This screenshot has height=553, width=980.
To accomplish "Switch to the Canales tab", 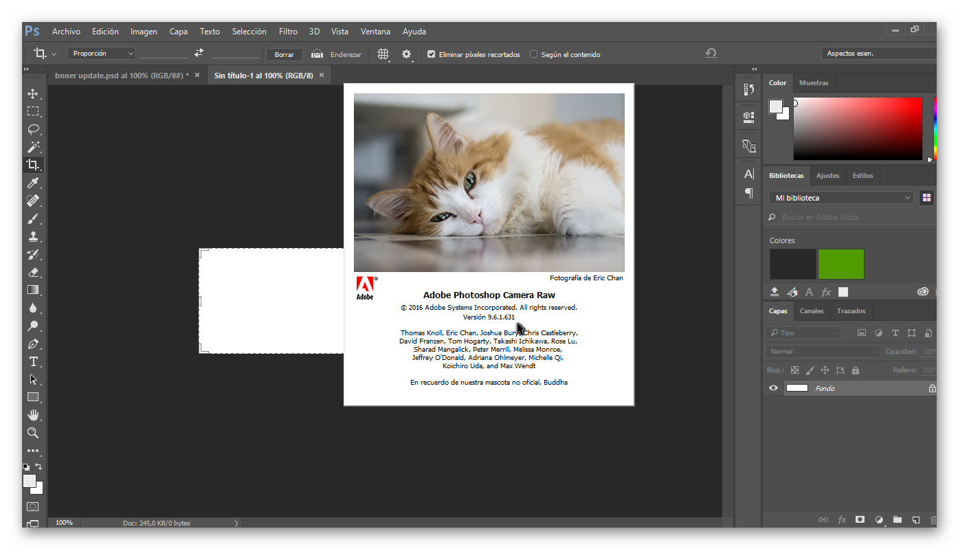I will tap(812, 311).
